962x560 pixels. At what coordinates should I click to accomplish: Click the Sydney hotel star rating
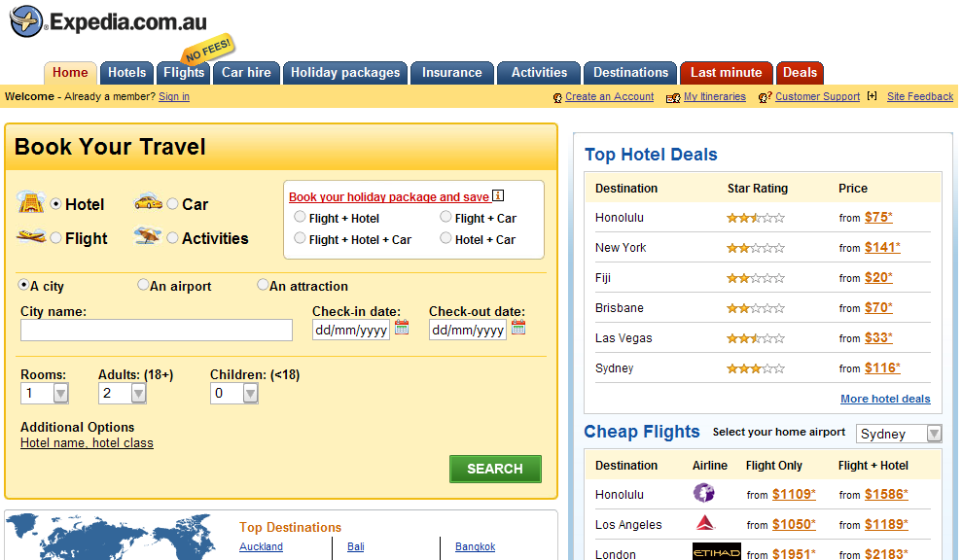[x=755, y=368]
